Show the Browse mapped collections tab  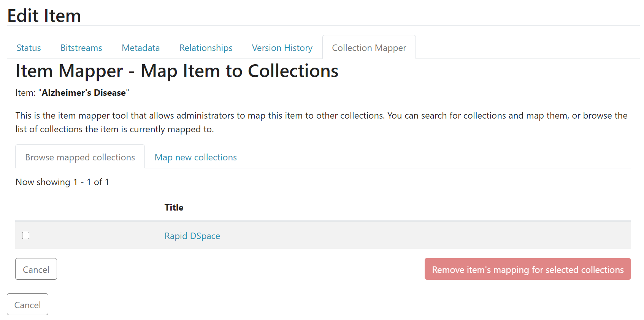[x=80, y=157]
